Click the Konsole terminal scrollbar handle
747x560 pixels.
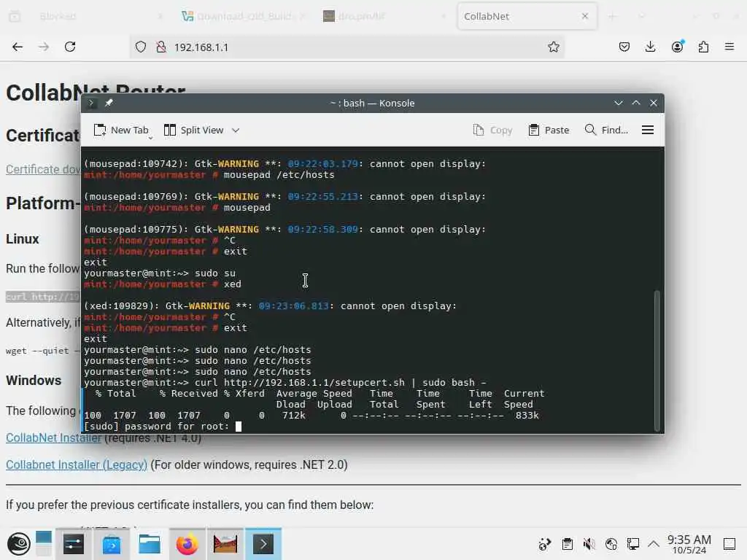[x=657, y=360]
